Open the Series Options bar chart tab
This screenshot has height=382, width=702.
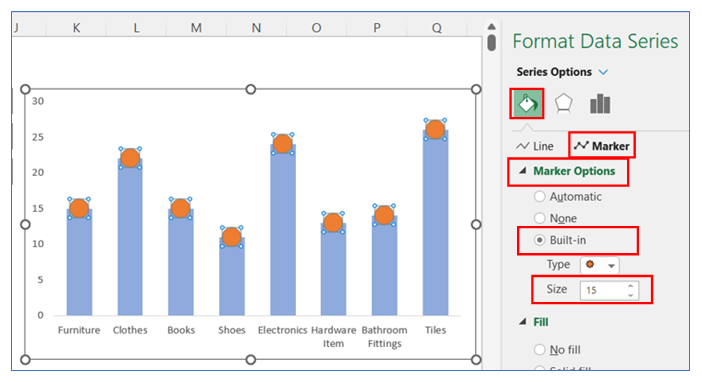coord(600,104)
